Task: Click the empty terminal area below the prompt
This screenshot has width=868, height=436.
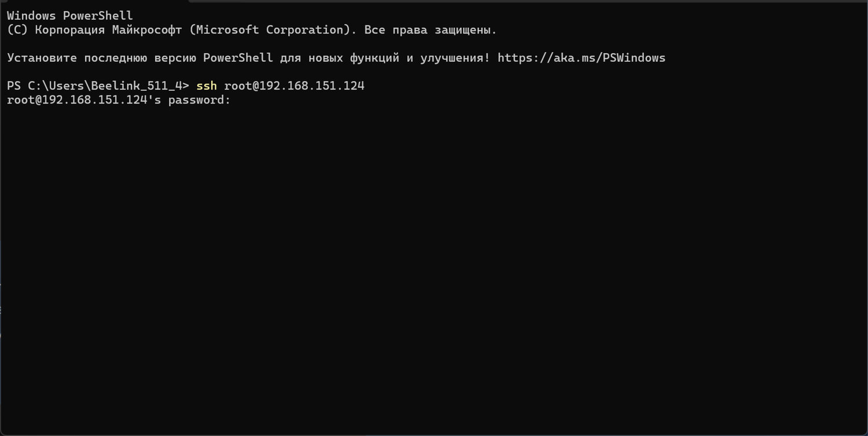Action: [434, 260]
